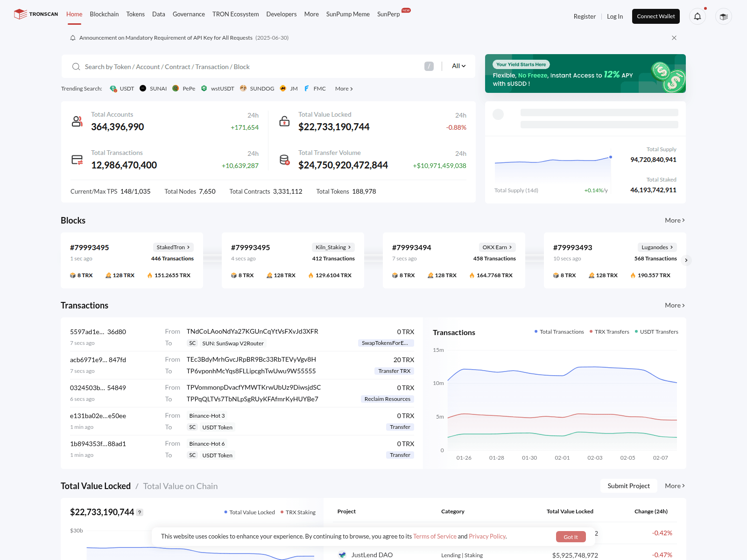The width and height of the screenshot is (747, 560).
Task: Open the Governance menu
Action: point(189,14)
